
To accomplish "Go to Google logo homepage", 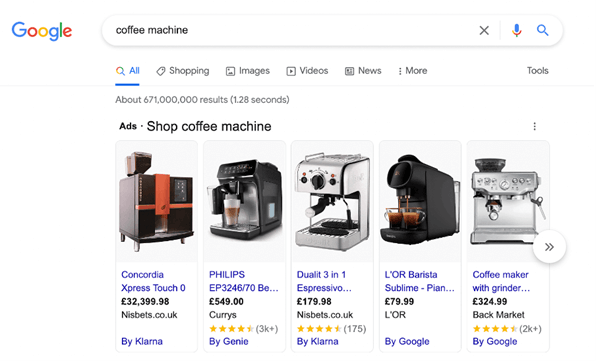I will pos(42,31).
